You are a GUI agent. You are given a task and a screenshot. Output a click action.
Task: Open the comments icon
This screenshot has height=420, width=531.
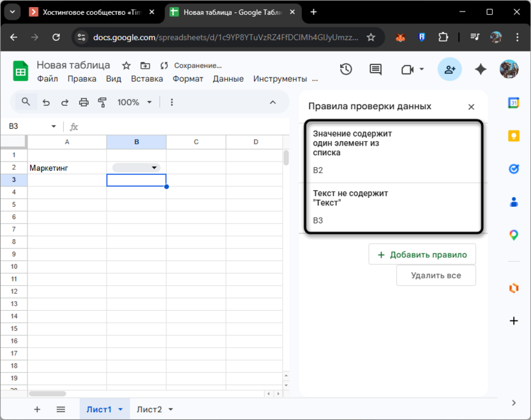pyautogui.click(x=375, y=70)
